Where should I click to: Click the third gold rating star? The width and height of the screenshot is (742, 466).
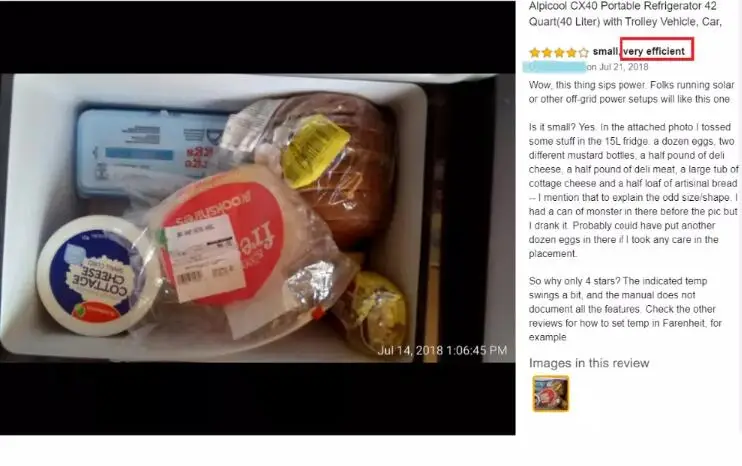559,52
